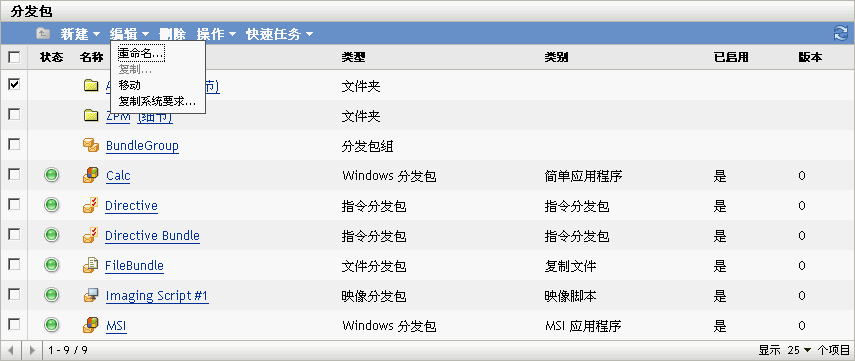This screenshot has width=855, height=361.
Task: Click the folder-up icon in the toolbar
Action: [x=43, y=33]
